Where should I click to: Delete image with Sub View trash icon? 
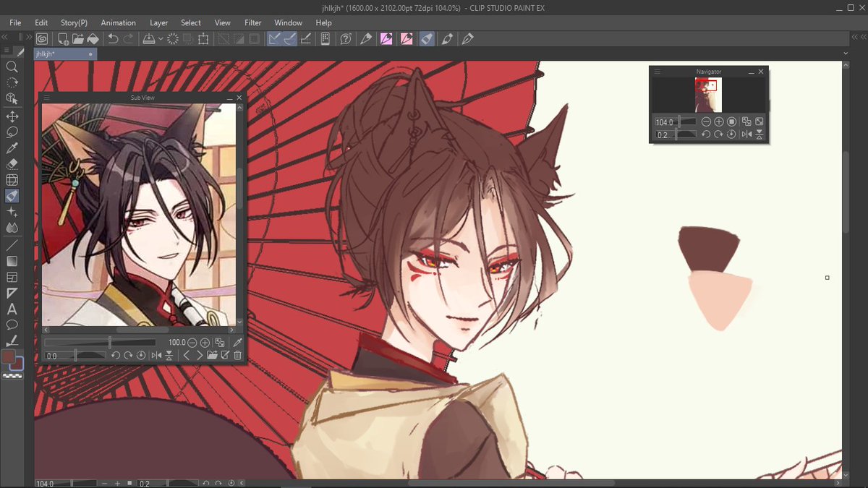tap(237, 355)
